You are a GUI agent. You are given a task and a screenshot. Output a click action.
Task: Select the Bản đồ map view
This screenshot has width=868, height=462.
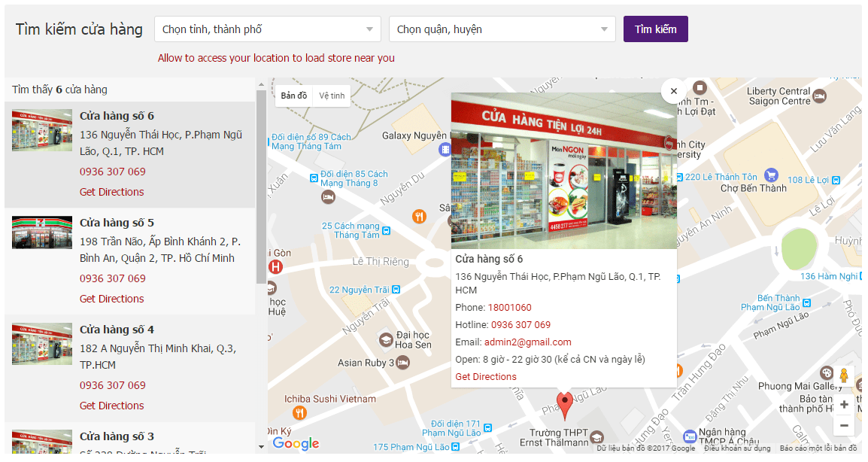point(294,96)
